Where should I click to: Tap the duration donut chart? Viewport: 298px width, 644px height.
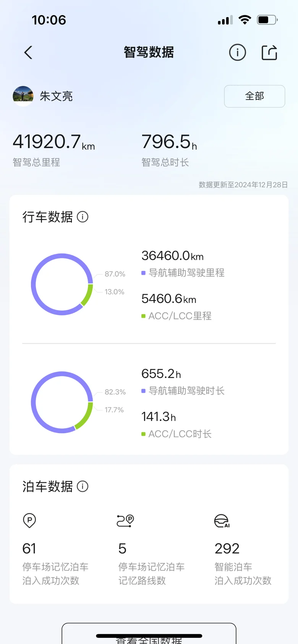[62, 402]
